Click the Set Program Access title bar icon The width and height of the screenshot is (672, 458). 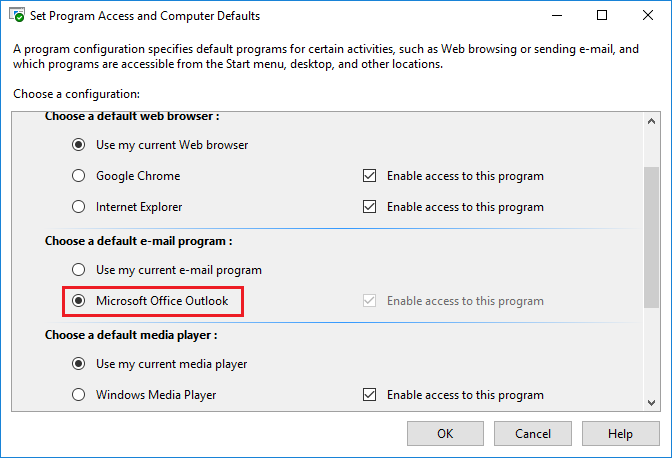click(17, 15)
